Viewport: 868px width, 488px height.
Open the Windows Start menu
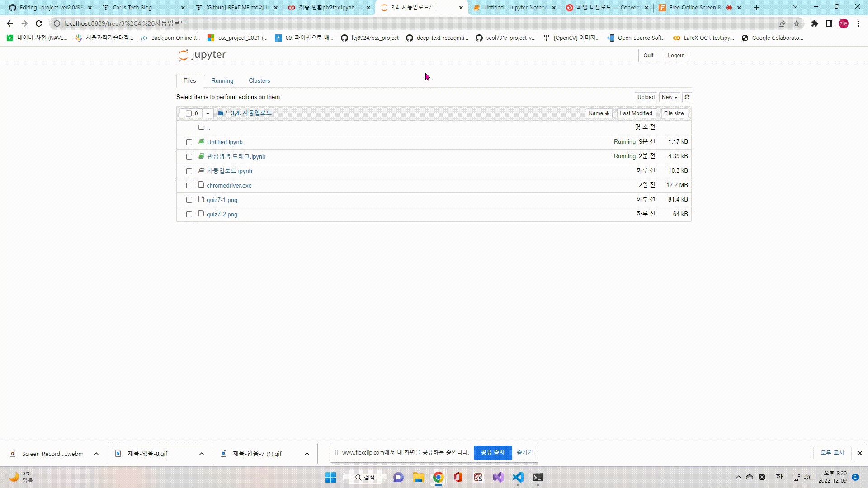pyautogui.click(x=331, y=477)
